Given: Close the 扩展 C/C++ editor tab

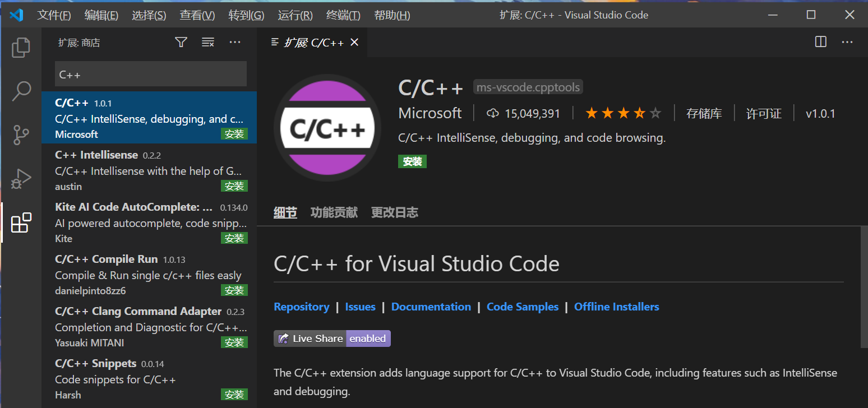Looking at the screenshot, I should point(354,43).
